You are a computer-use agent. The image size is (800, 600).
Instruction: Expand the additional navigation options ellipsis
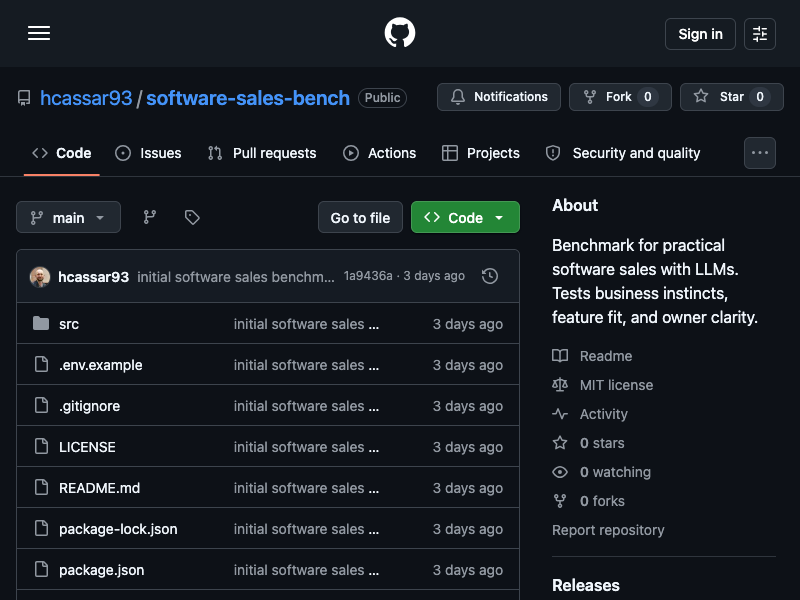(760, 153)
